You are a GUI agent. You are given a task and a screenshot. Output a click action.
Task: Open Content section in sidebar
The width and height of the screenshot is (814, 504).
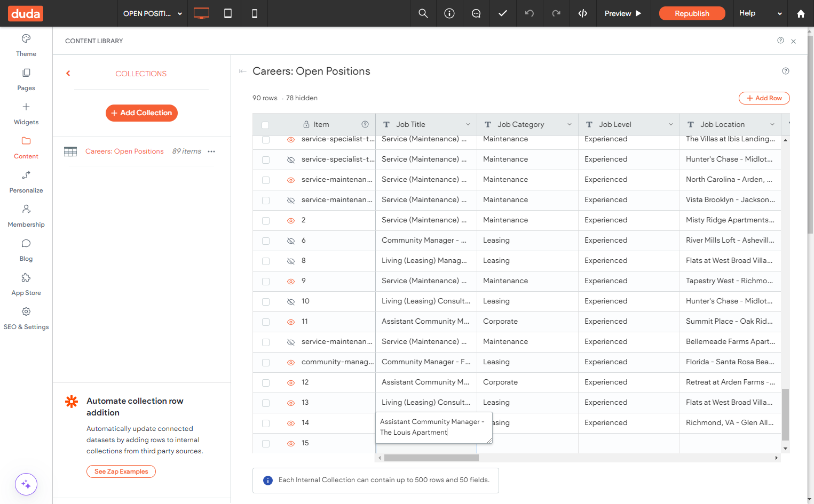click(x=26, y=148)
